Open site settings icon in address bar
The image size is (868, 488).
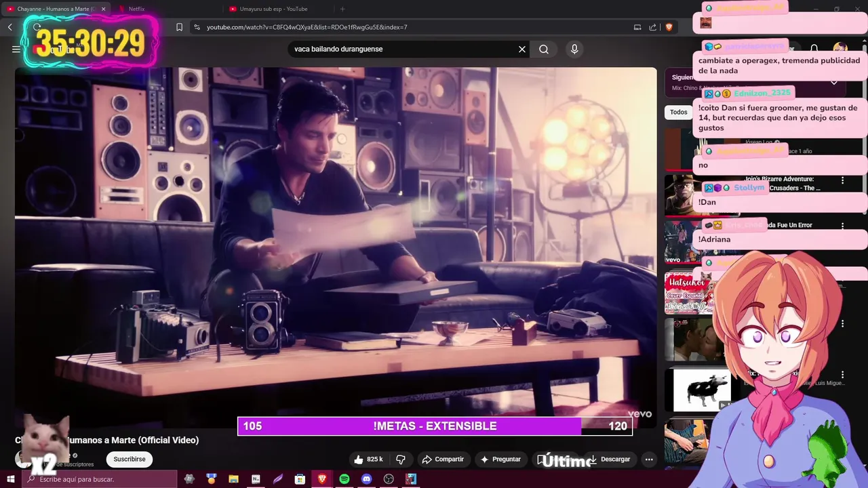(x=197, y=27)
